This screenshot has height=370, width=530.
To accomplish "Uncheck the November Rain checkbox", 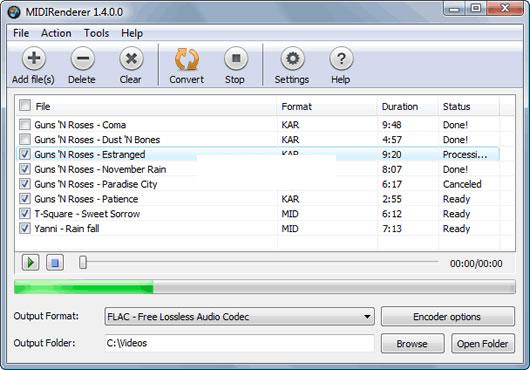I will tap(25, 169).
